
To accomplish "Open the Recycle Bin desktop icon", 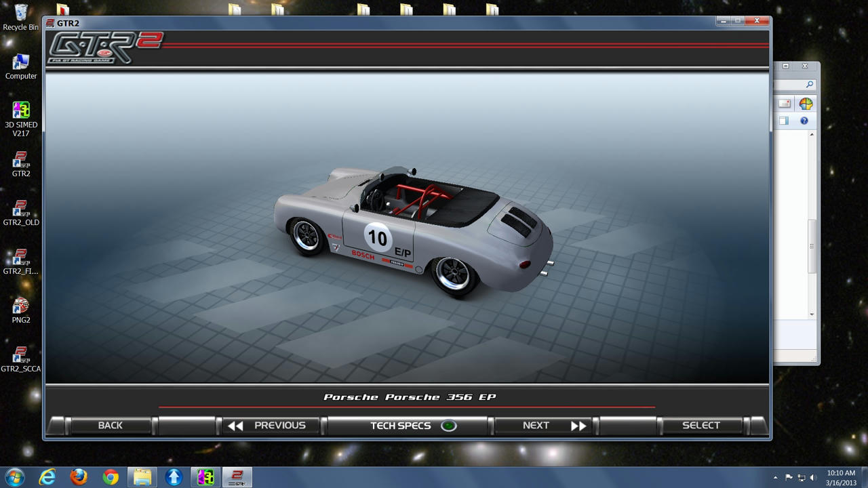I will pos(21,18).
